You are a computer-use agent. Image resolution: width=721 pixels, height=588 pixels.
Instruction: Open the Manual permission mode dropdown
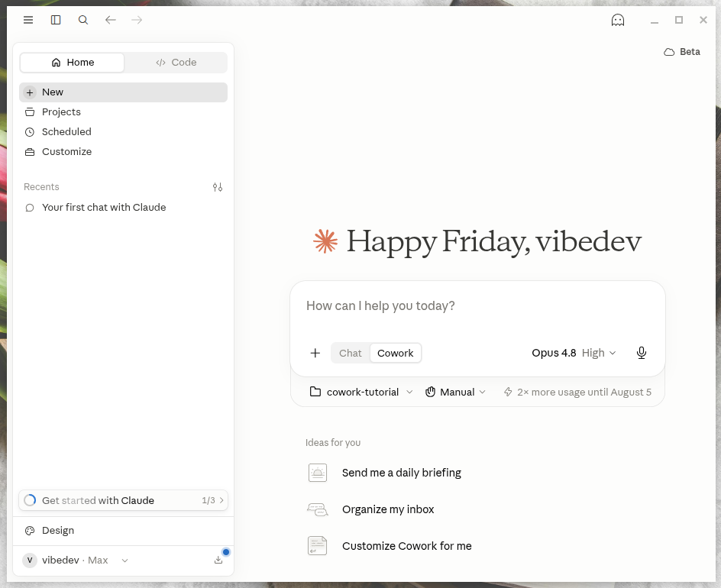pos(455,393)
